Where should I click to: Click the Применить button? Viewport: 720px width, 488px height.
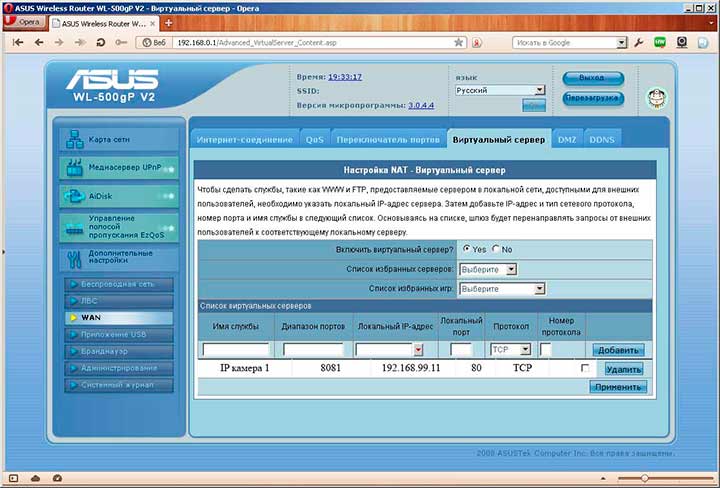click(x=617, y=387)
